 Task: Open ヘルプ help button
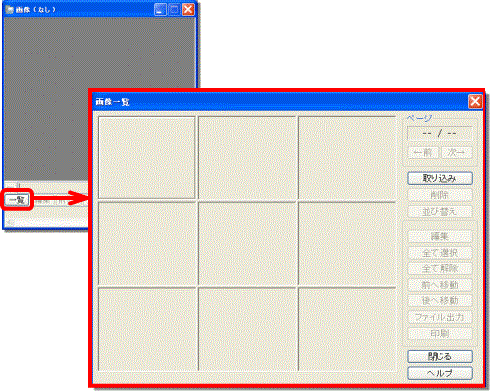tap(440, 373)
